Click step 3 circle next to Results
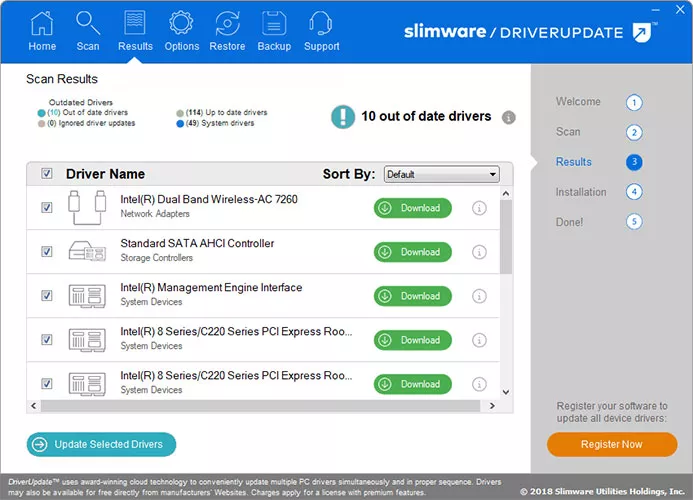The height and width of the screenshot is (500, 693). pos(634,162)
